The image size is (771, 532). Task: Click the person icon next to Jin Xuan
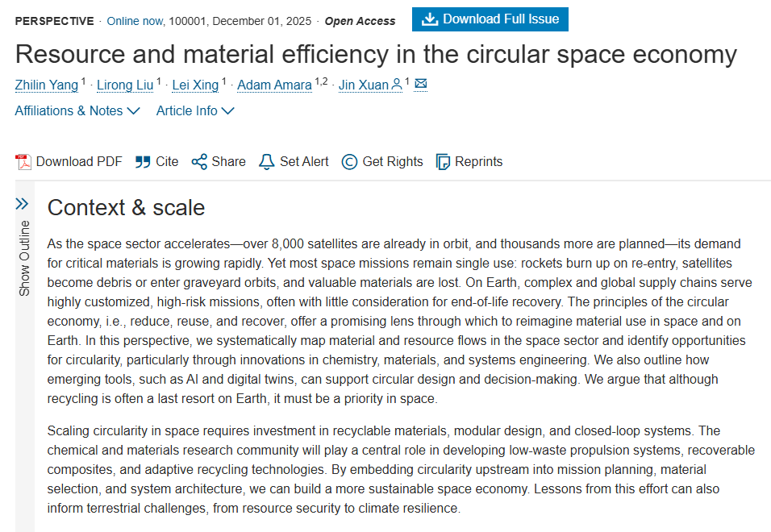[x=397, y=85]
